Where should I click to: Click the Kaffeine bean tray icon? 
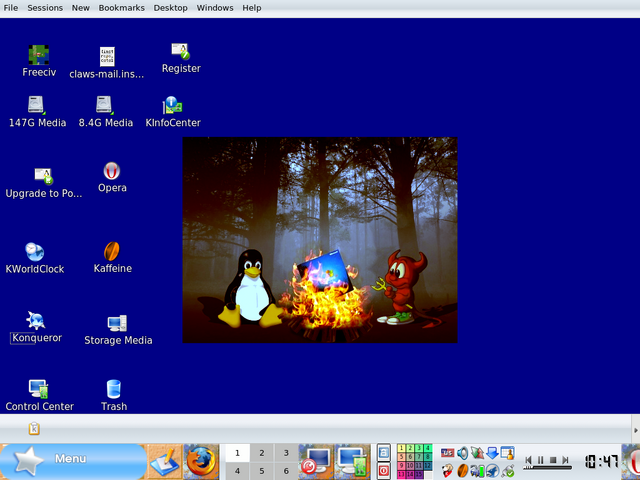(x=462, y=471)
